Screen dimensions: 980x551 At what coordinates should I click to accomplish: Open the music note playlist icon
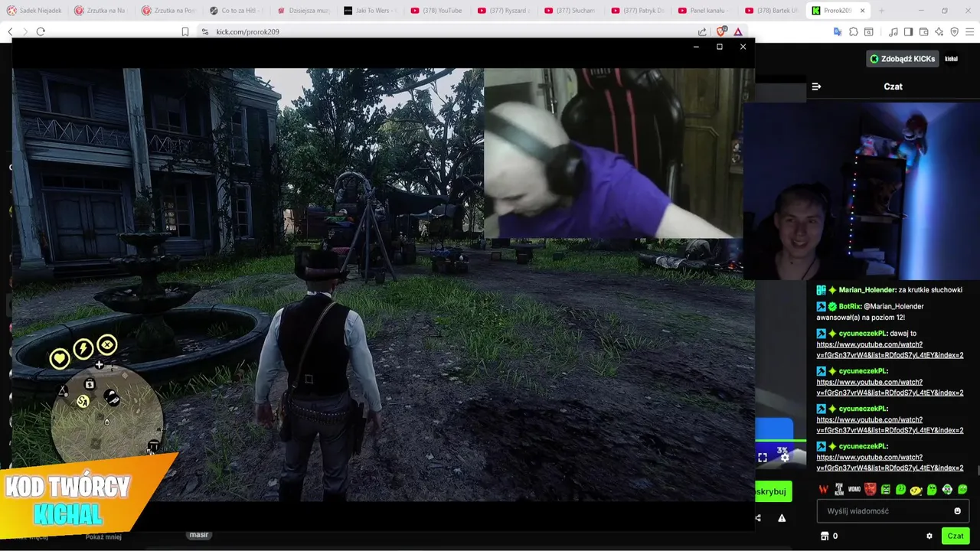[893, 31]
